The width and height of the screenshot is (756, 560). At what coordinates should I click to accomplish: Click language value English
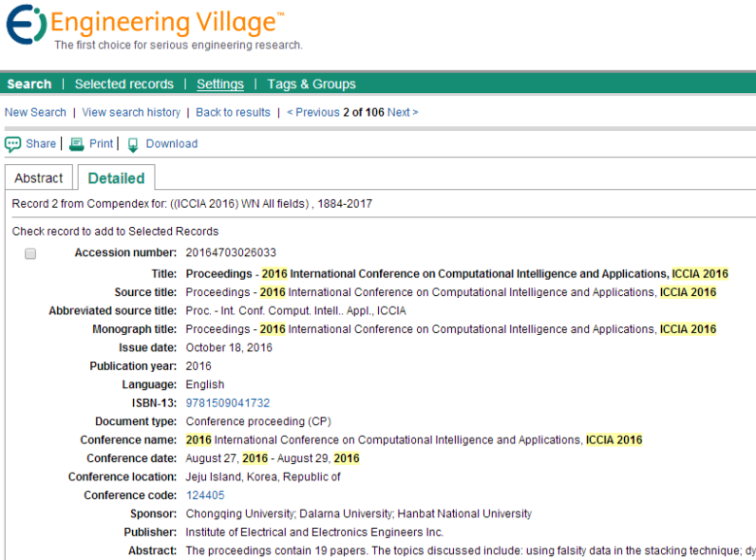click(x=205, y=384)
